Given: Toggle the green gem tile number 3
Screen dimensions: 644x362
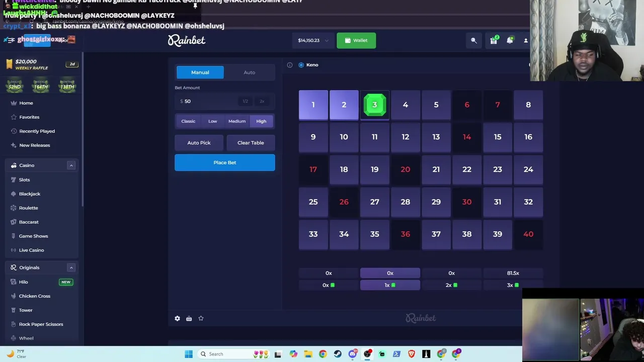Looking at the screenshot, I should pyautogui.click(x=375, y=105).
